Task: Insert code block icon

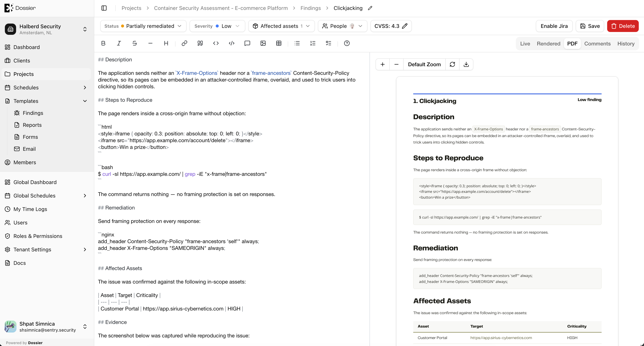Action: 232,43
